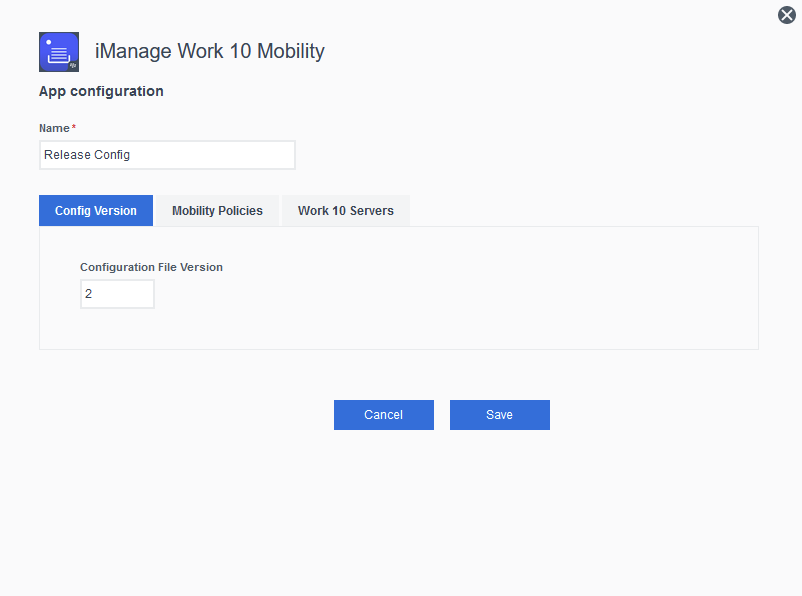Click blank space right of Work 10 Servers tab

(x=580, y=211)
